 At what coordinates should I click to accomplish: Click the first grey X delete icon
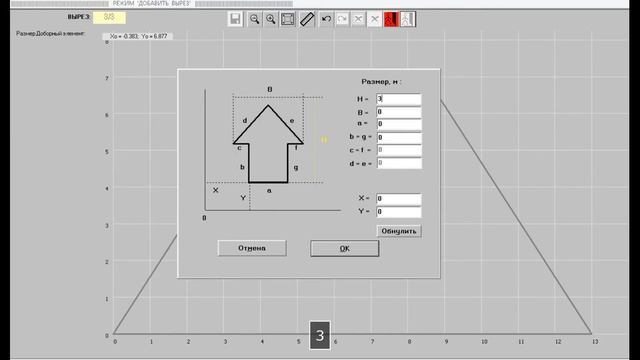click(358, 19)
